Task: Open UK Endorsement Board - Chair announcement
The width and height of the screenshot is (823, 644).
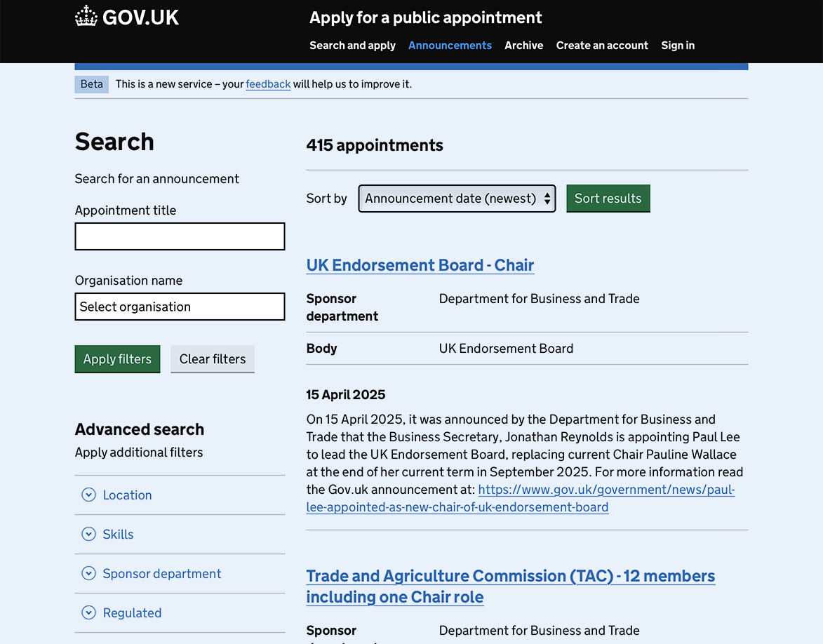Action: [x=420, y=265]
